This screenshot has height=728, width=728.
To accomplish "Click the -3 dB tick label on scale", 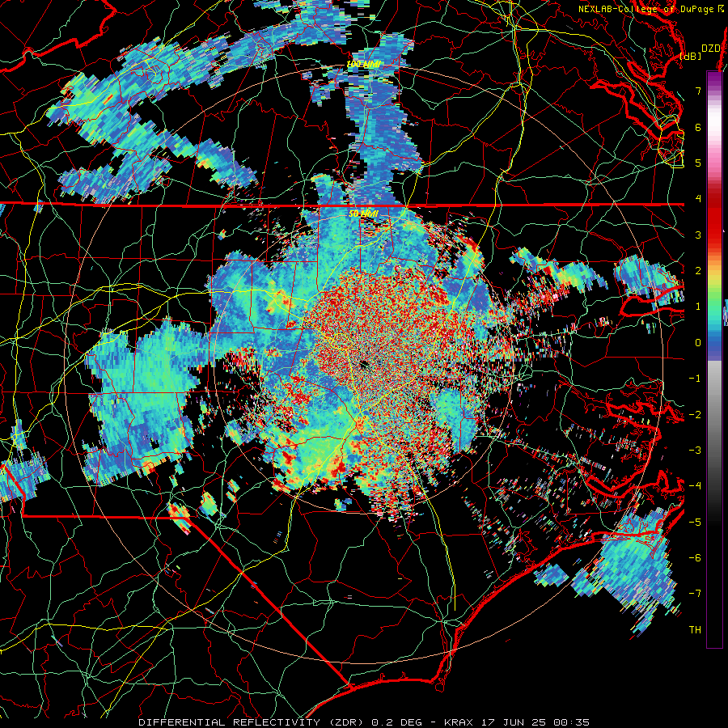I will [695, 450].
